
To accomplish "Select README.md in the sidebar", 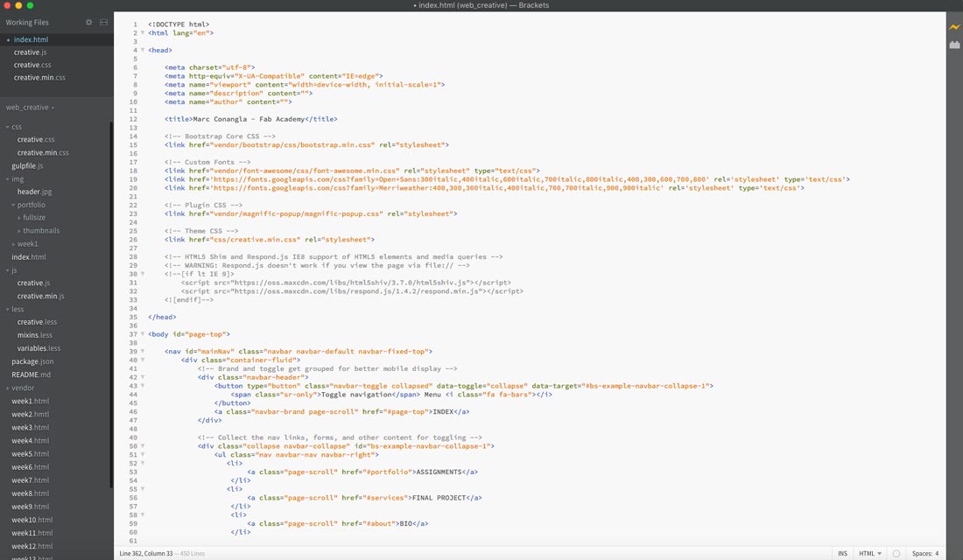I will (31, 374).
